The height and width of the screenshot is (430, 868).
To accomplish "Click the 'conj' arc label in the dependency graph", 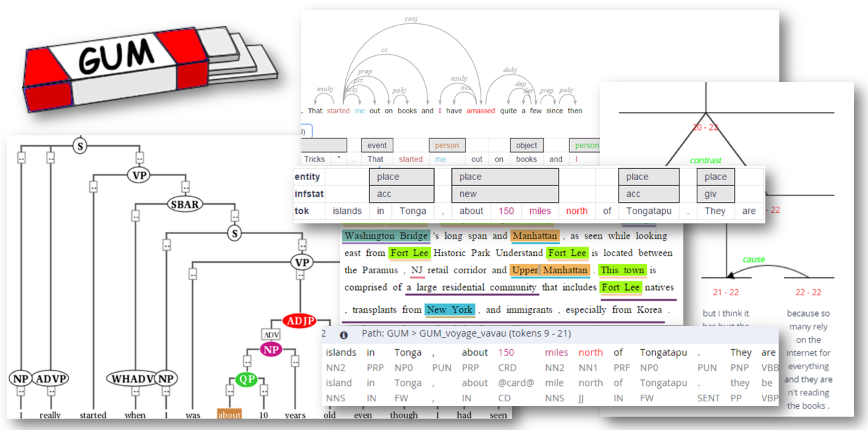I will tap(411, 19).
